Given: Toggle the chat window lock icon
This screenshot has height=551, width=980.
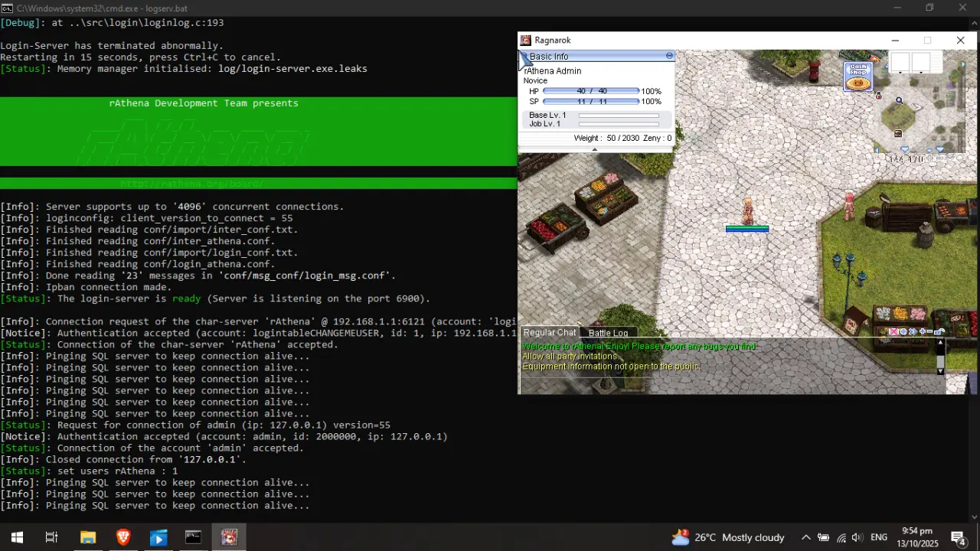Looking at the screenshot, I should (x=939, y=331).
